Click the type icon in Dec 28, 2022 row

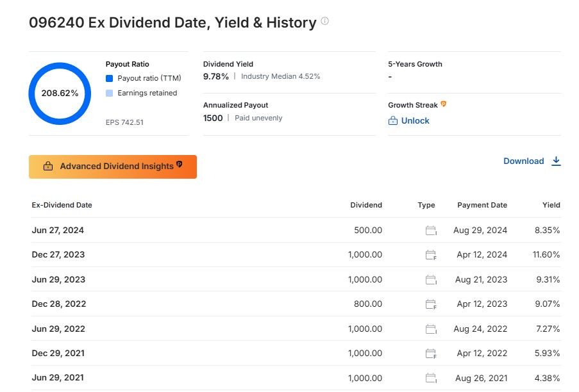431,304
